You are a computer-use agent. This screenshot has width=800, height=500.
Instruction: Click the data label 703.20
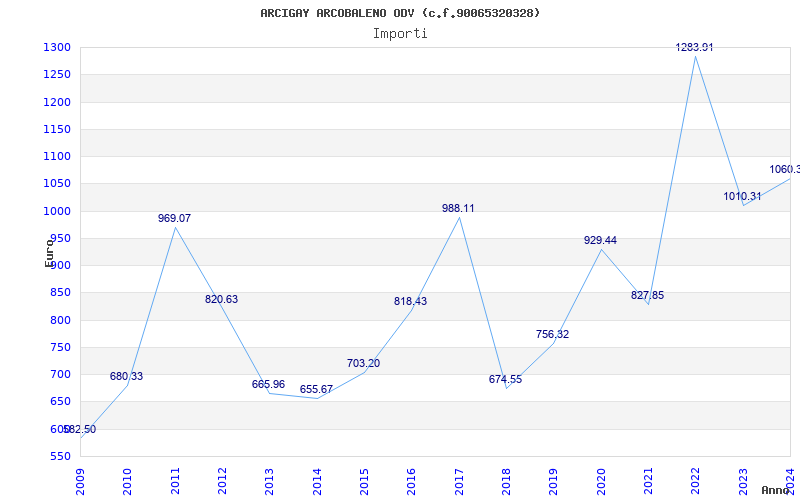(363, 363)
